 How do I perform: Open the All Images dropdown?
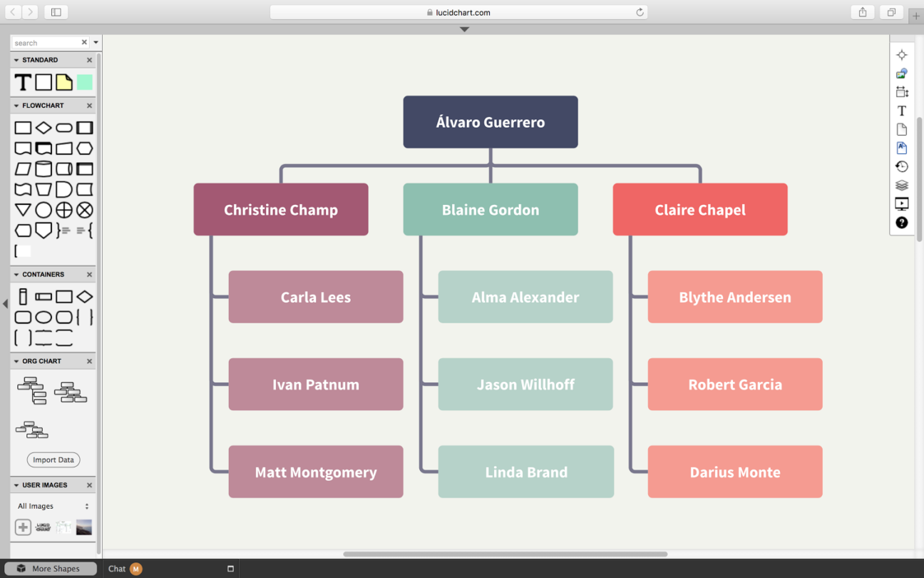click(53, 506)
